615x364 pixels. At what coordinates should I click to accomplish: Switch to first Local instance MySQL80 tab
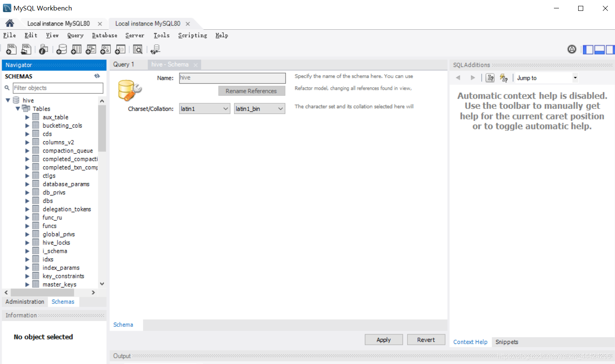59,23
